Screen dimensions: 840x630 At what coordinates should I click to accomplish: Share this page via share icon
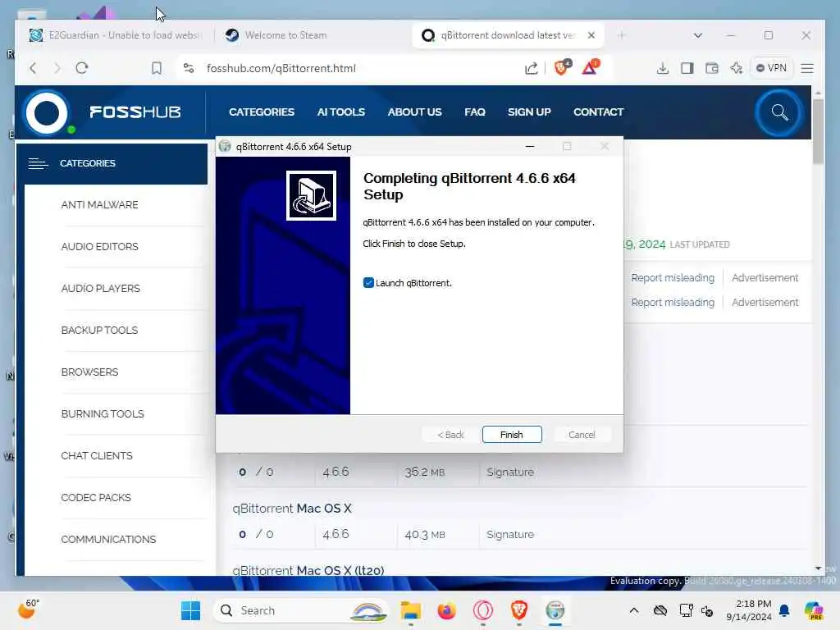click(531, 68)
